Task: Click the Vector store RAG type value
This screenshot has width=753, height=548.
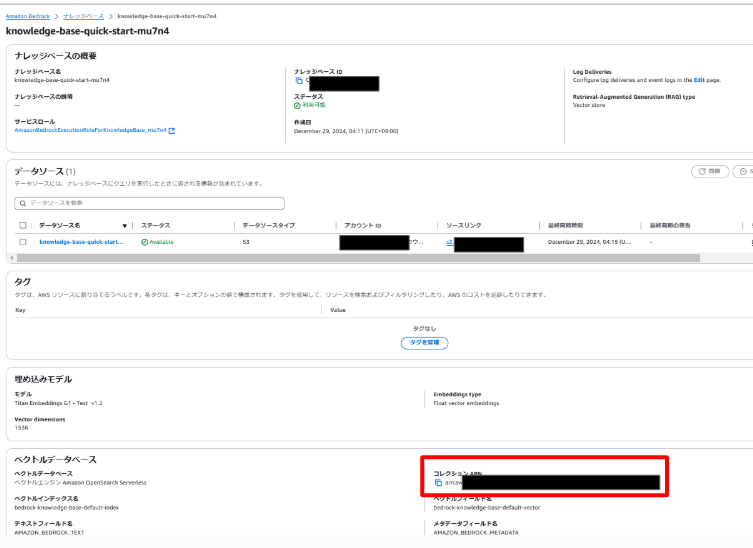Action: [x=589, y=105]
